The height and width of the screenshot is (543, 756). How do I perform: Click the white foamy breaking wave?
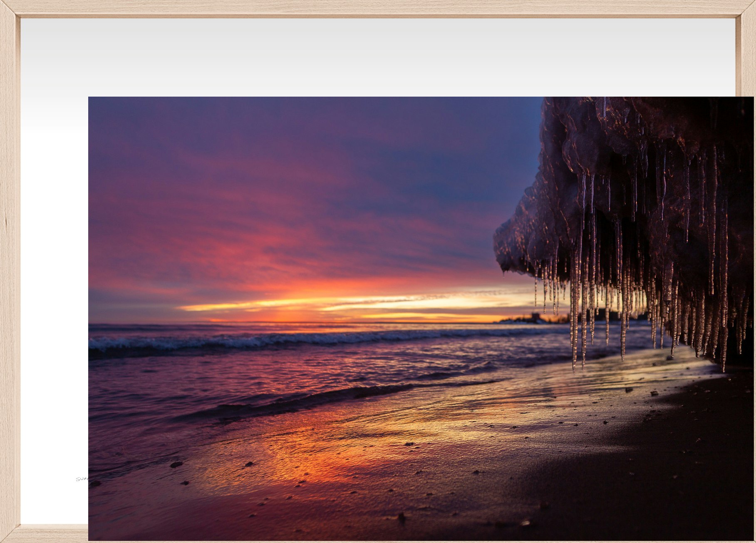tap(250, 341)
